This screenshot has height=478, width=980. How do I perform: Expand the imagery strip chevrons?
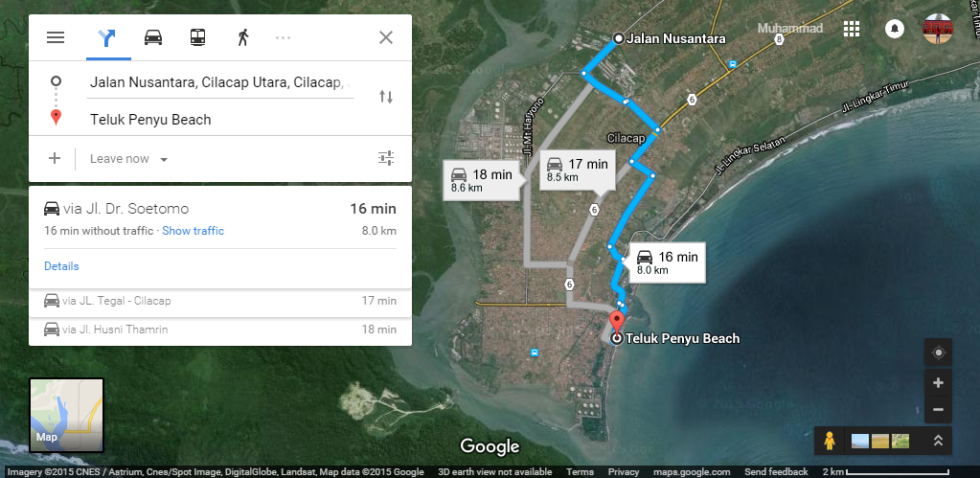coord(938,441)
